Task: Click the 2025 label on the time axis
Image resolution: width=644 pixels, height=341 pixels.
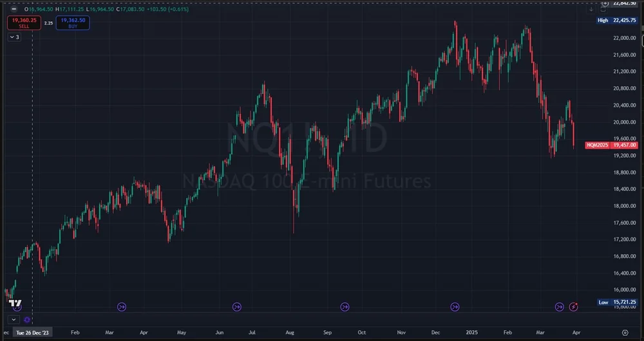Action: coord(471,333)
